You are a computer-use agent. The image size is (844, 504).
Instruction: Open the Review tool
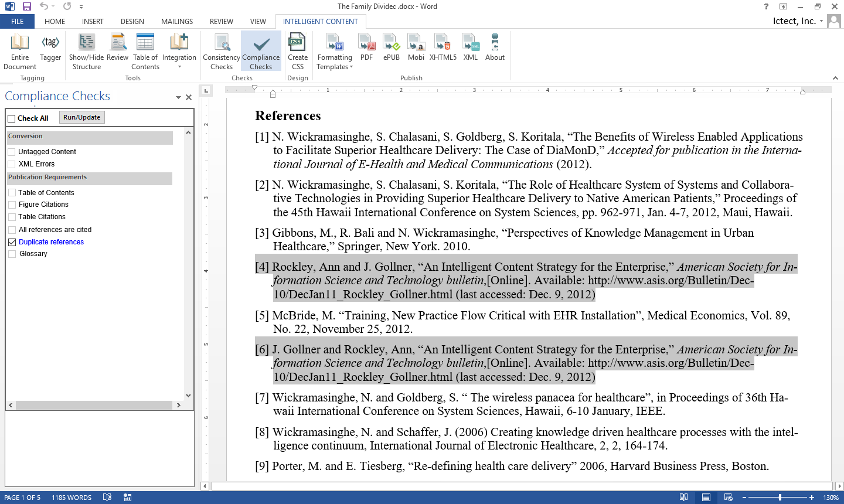(x=117, y=47)
